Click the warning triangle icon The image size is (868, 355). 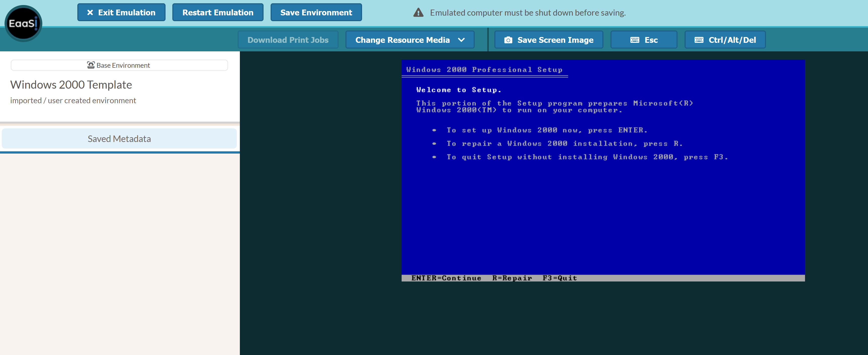click(x=418, y=12)
